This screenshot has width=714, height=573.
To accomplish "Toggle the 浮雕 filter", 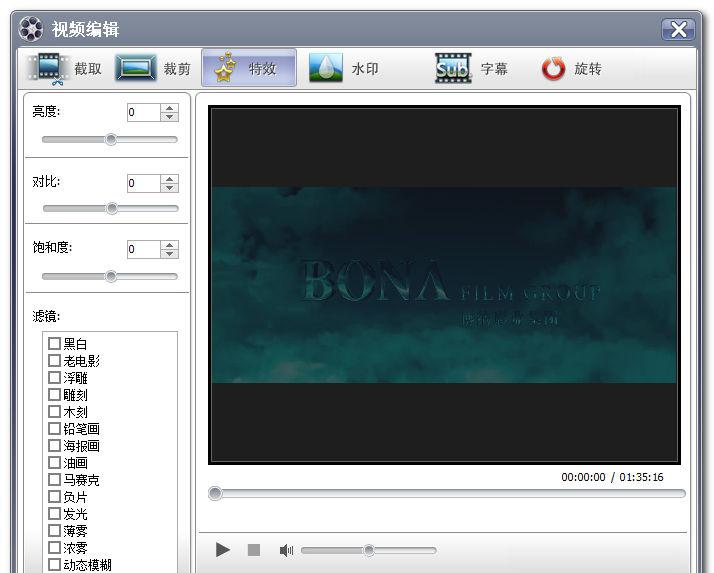I will coord(55,378).
